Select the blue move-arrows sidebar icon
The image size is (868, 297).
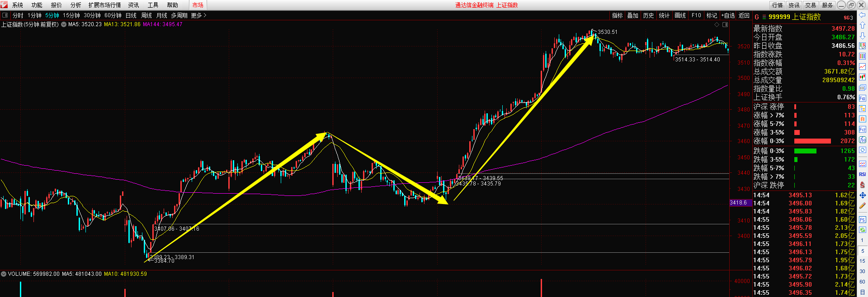click(862, 195)
